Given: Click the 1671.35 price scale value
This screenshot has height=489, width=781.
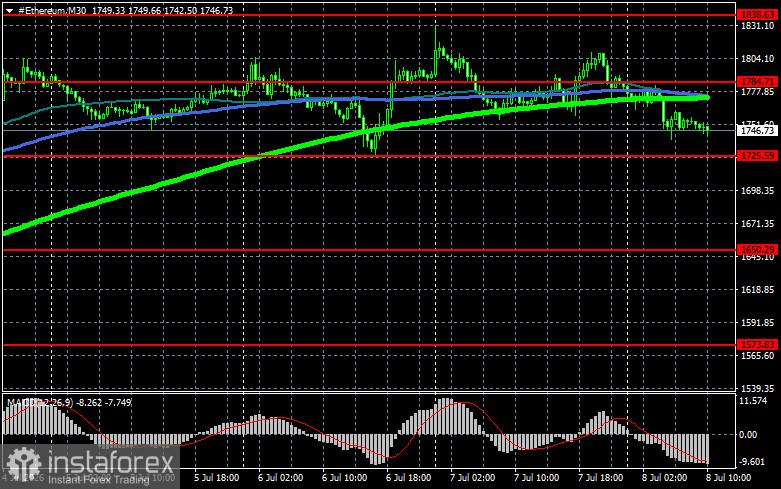Looking at the screenshot, I should coord(758,224).
